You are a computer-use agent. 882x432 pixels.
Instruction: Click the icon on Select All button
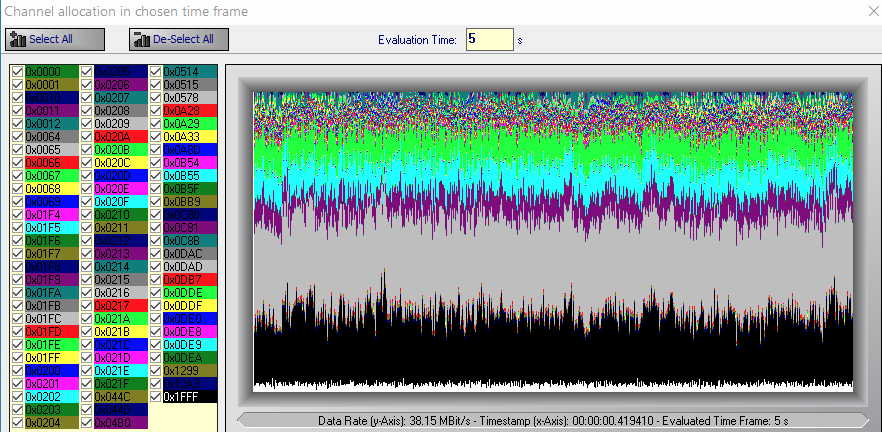coord(17,39)
